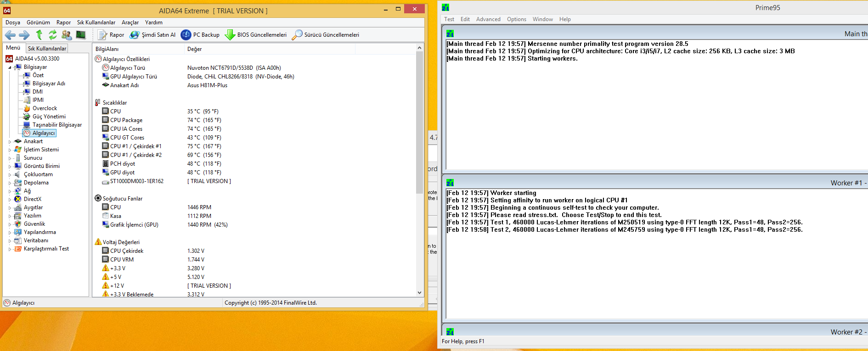Select DMI tree item

[x=38, y=92]
